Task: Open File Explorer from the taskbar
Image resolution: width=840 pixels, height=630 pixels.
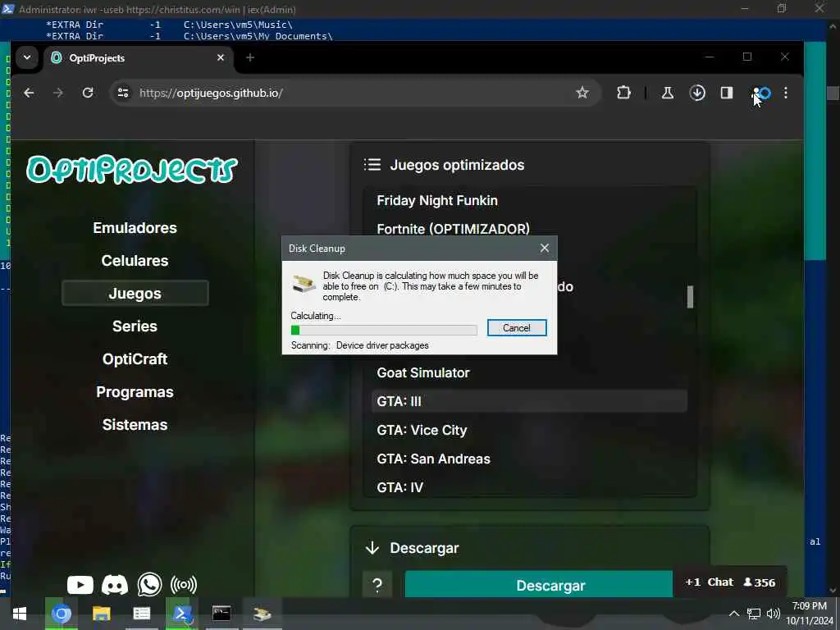Action: pyautogui.click(x=101, y=614)
